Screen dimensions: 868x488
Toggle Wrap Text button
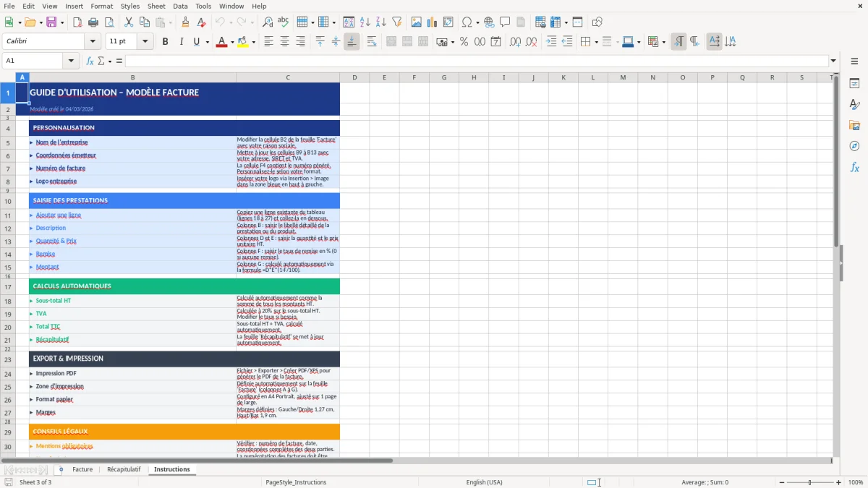point(372,42)
